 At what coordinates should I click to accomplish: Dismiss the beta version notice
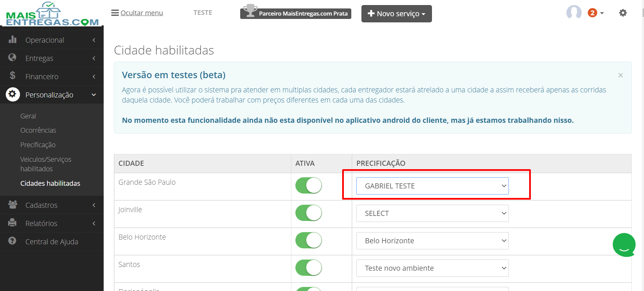(x=621, y=75)
